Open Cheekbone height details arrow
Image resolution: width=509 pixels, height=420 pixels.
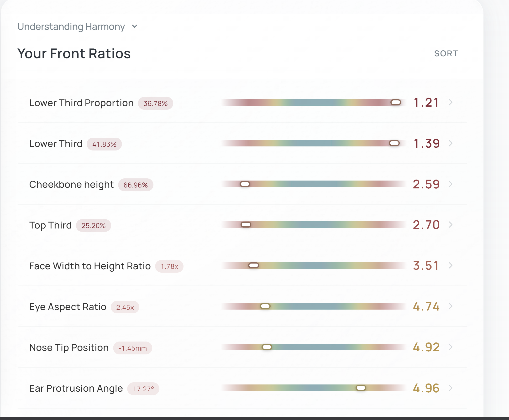pos(451,184)
